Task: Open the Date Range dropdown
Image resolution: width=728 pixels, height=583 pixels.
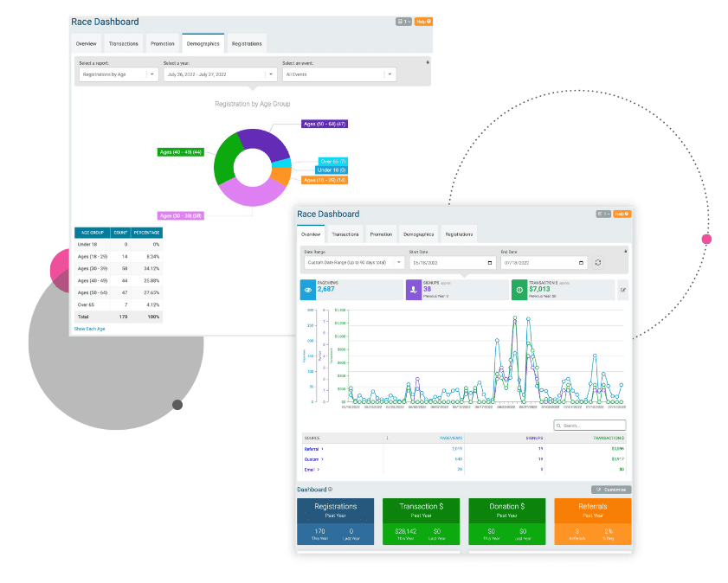Action: coord(354,262)
